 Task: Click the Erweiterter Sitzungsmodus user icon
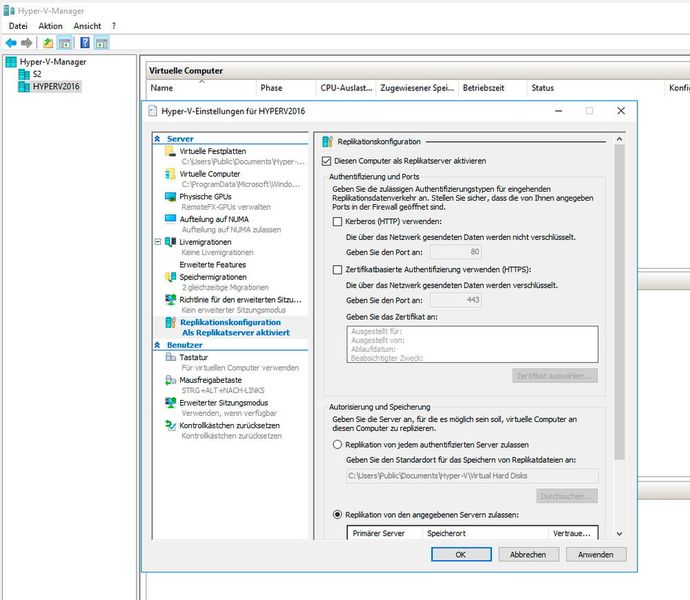coord(170,403)
